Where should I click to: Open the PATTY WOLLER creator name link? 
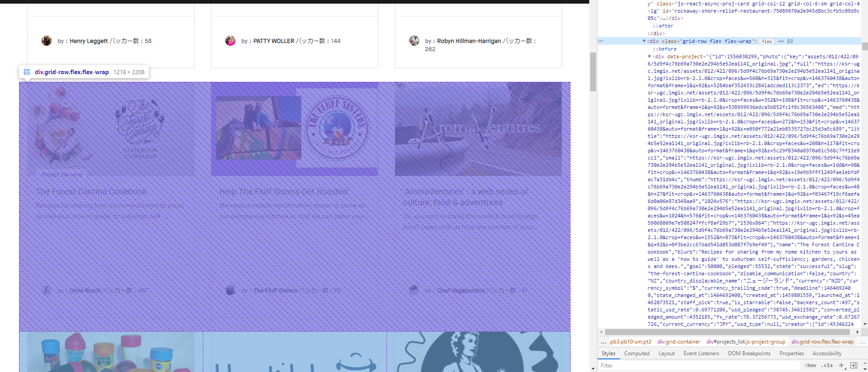coord(274,41)
